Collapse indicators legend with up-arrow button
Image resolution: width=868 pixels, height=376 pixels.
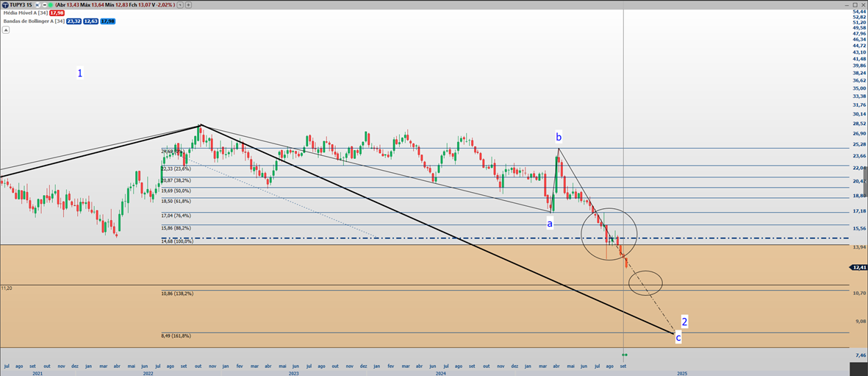click(6, 30)
